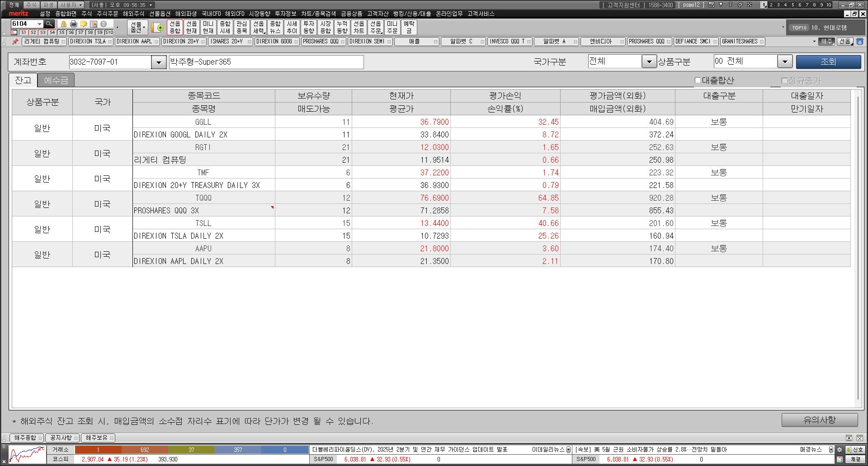Viewport: 868px width, 466px height.
Task: Click the layout window icon left of S1
Action: click(14, 33)
